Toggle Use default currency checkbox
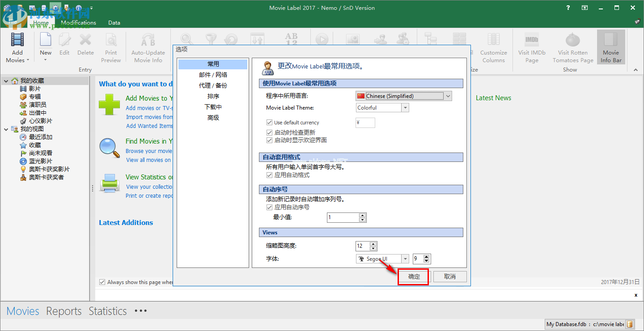Screen dimensions: 644x331 269,123
